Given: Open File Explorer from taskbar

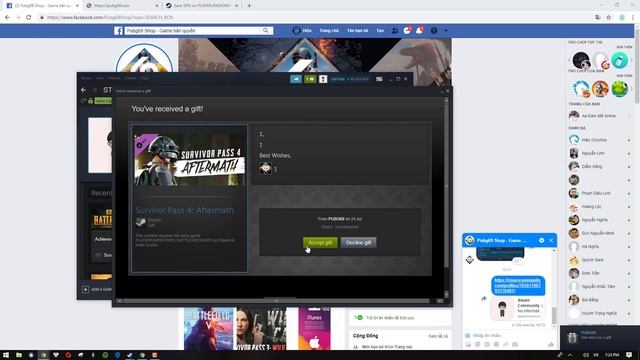Looking at the screenshot, I should pyautogui.click(x=19, y=355).
